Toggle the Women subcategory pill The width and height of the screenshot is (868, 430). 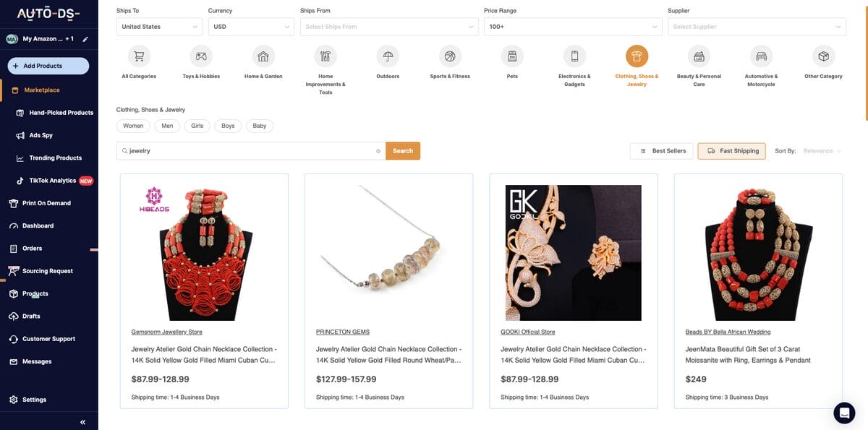(x=133, y=125)
